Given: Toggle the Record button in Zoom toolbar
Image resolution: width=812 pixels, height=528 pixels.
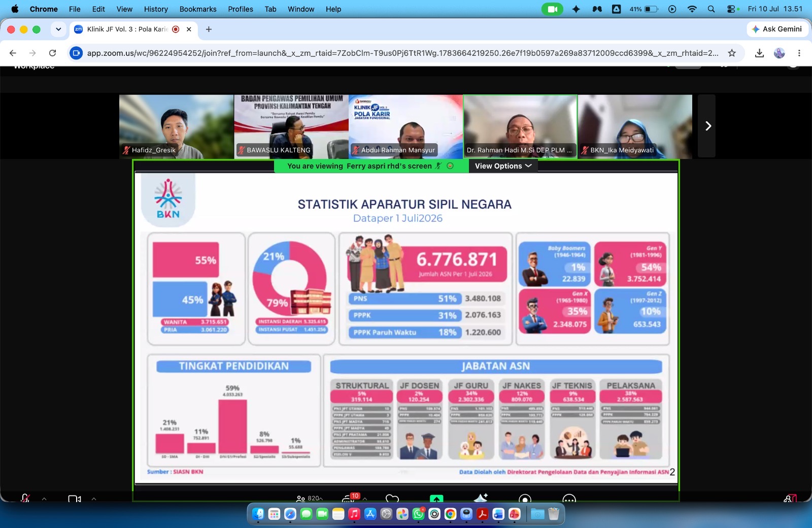Looking at the screenshot, I should coord(525,499).
